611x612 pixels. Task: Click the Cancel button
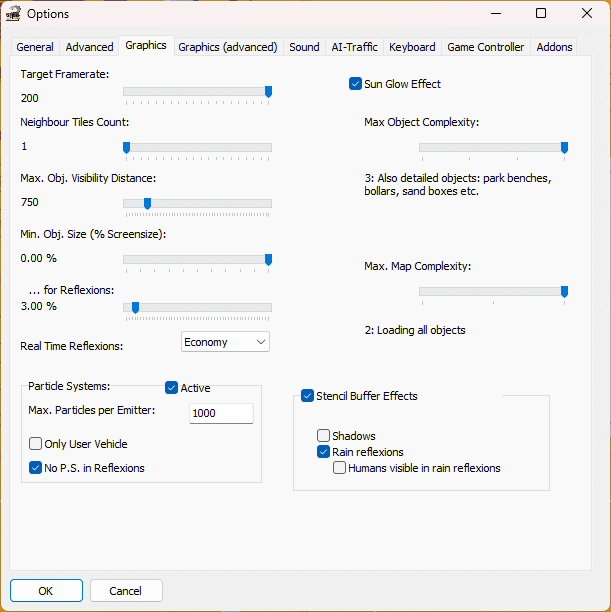pyautogui.click(x=126, y=590)
